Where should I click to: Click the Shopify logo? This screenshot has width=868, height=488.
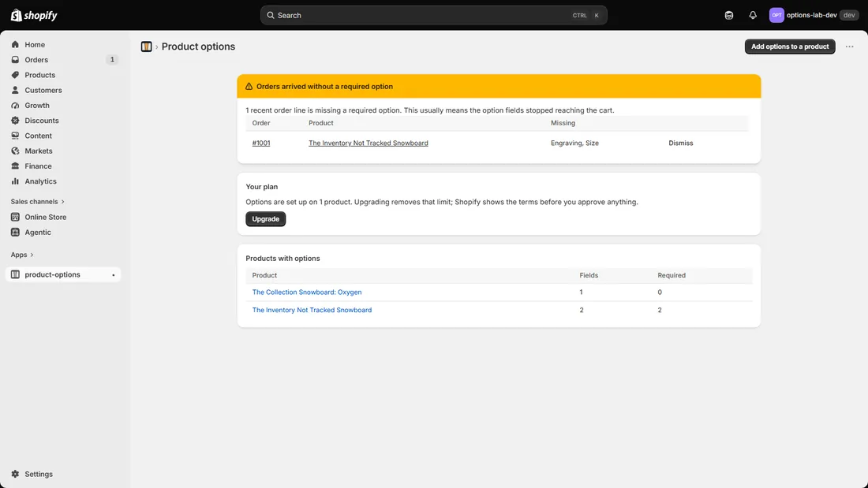tap(34, 16)
